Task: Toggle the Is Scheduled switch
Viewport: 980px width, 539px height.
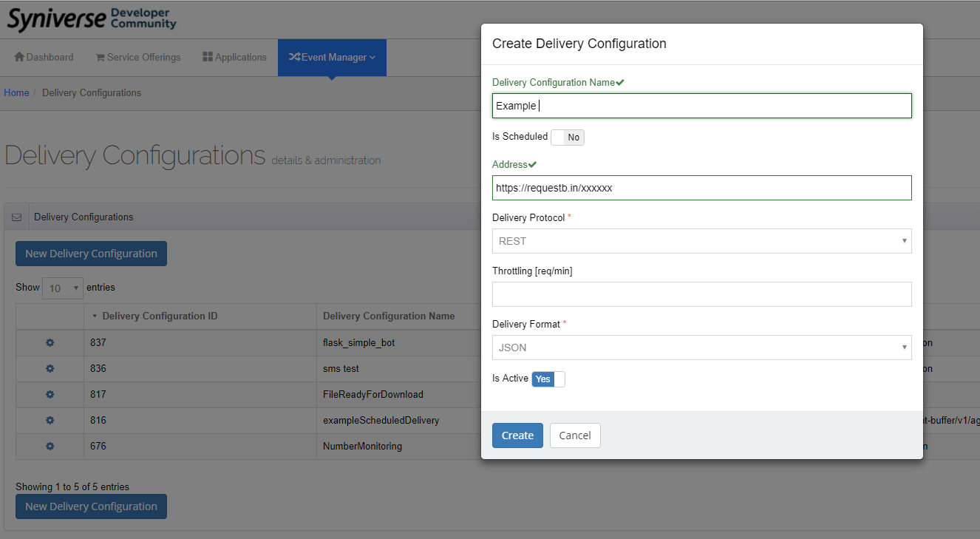Action: pyautogui.click(x=568, y=137)
